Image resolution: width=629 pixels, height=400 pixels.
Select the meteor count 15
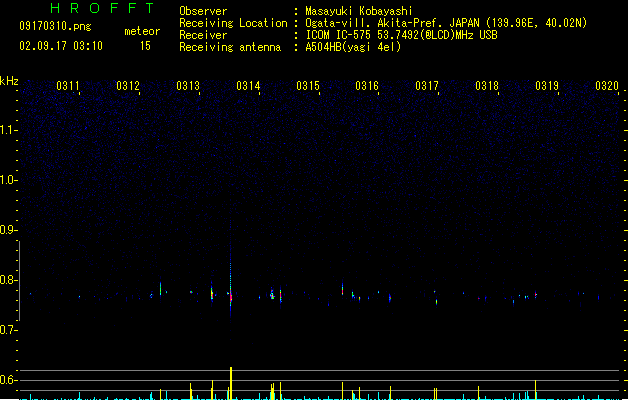click(x=145, y=46)
